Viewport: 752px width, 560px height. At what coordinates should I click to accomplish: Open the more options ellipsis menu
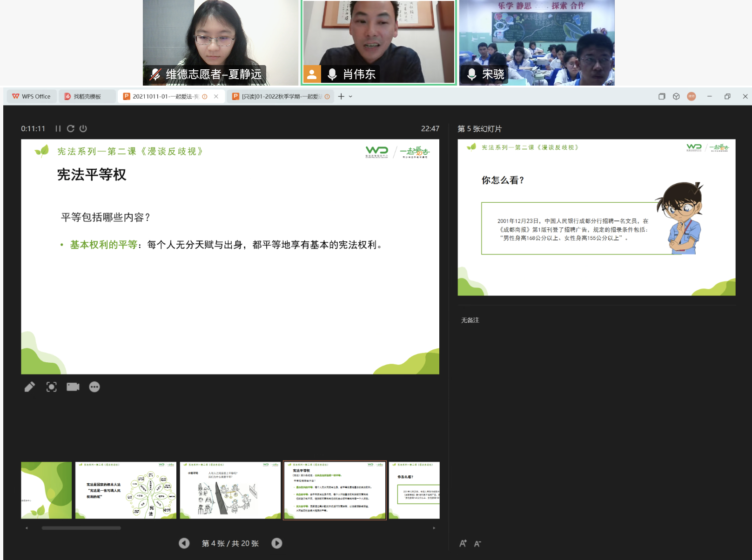point(94,387)
